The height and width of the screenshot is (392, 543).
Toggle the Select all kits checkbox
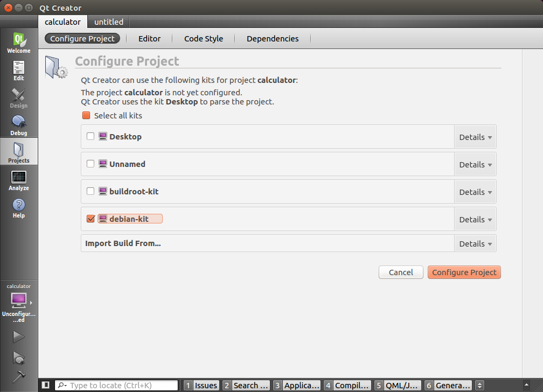coord(86,116)
